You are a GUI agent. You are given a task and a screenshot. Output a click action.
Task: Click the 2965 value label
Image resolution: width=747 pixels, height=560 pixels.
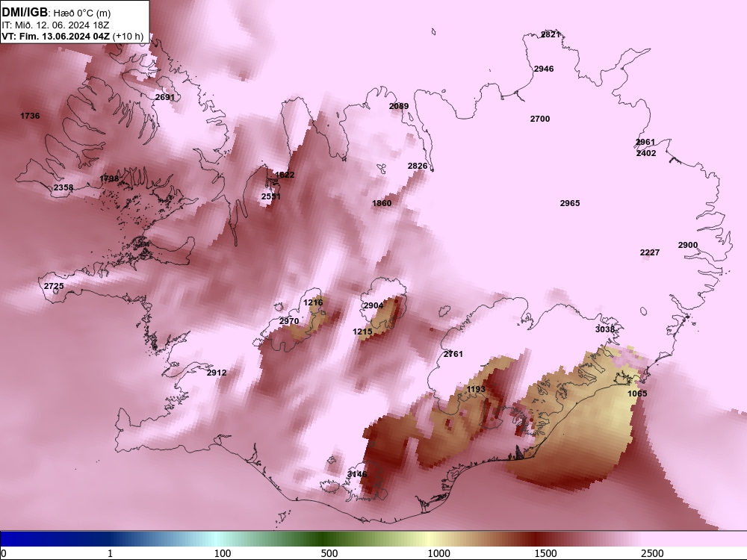[570, 203]
